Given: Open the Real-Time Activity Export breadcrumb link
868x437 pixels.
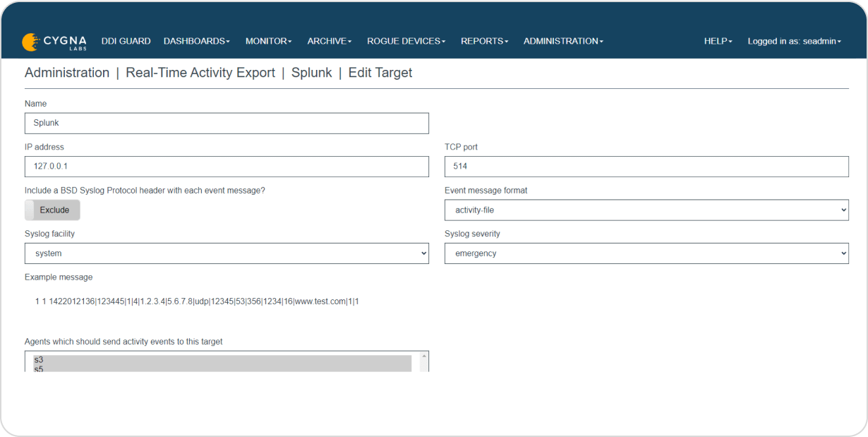Looking at the screenshot, I should 200,73.
